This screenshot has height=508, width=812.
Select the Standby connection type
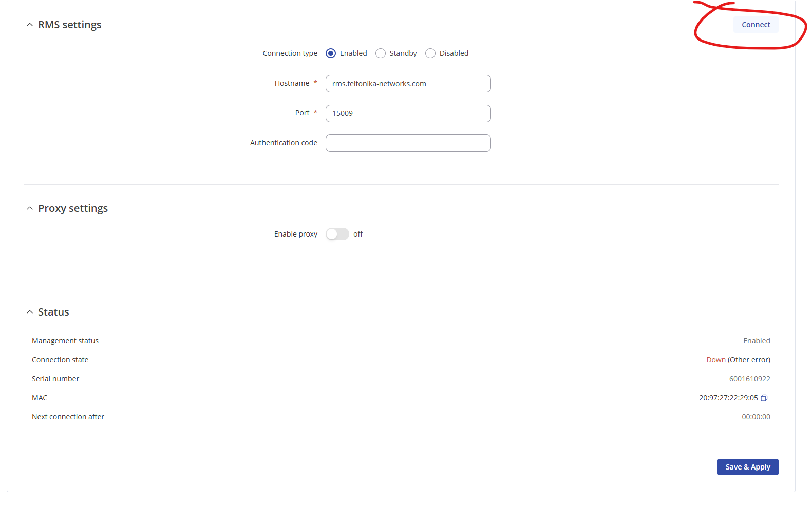tap(381, 53)
